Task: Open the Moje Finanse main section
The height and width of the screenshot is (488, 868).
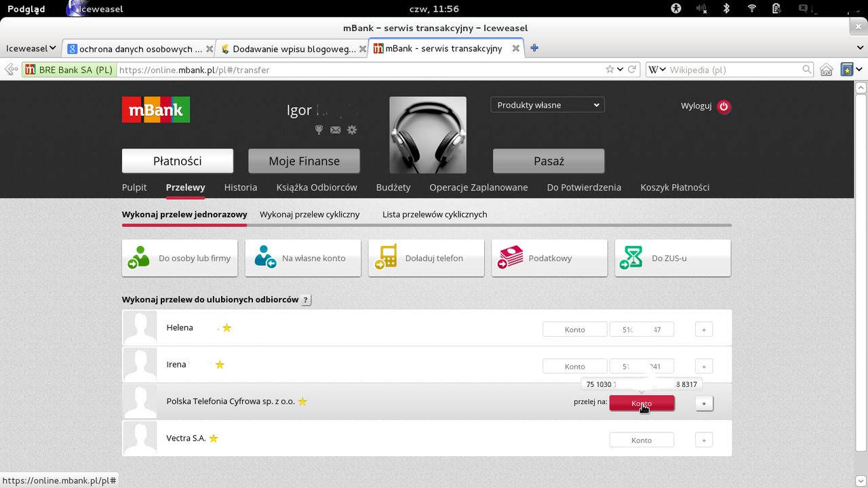Action: 304,161
